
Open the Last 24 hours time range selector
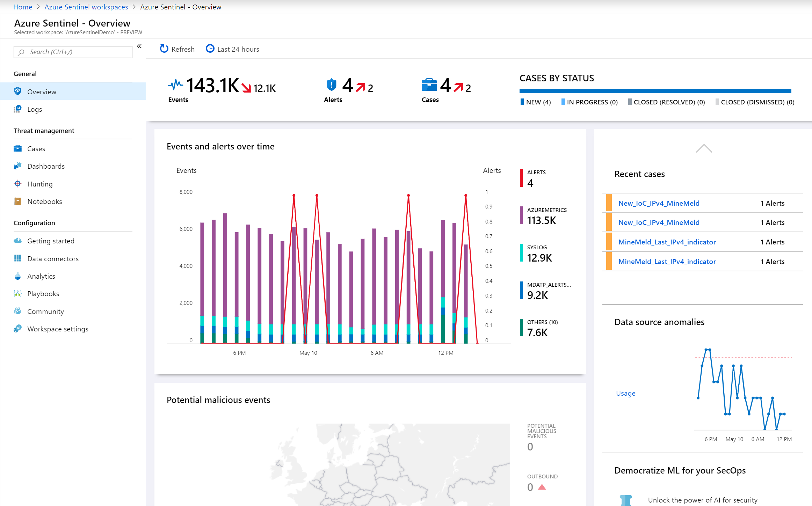point(232,49)
